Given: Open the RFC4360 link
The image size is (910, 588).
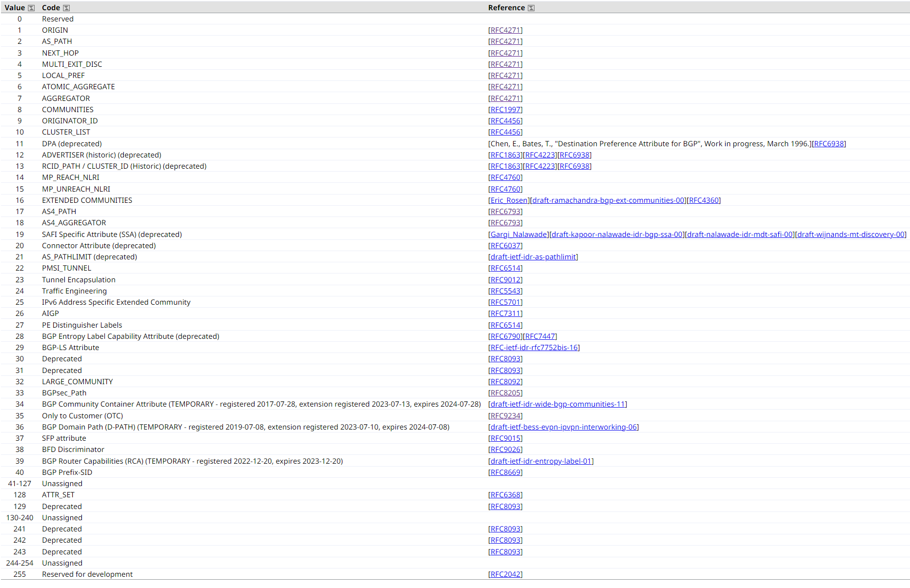Looking at the screenshot, I should 704,200.
